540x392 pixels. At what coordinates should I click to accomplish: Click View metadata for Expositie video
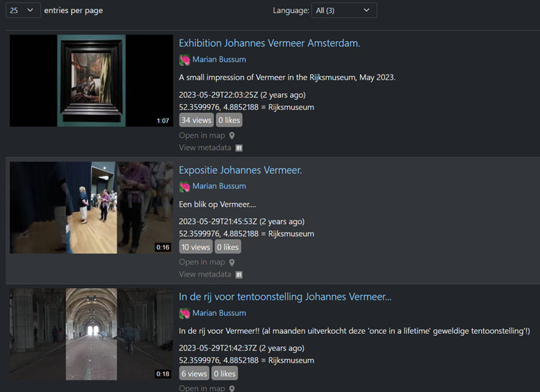[x=205, y=274]
